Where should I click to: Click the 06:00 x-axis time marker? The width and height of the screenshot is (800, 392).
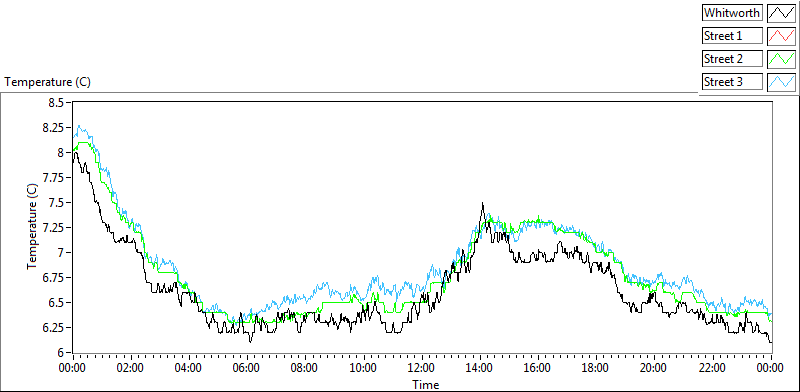click(x=247, y=368)
